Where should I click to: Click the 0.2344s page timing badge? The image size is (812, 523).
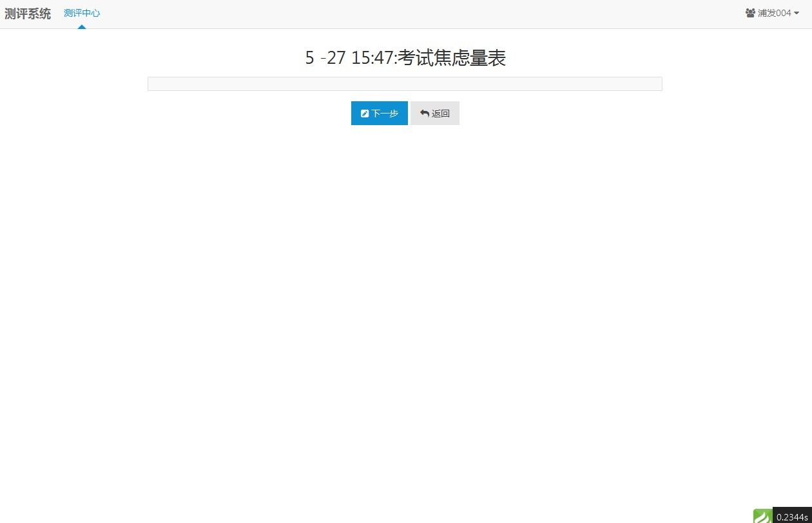[792, 516]
